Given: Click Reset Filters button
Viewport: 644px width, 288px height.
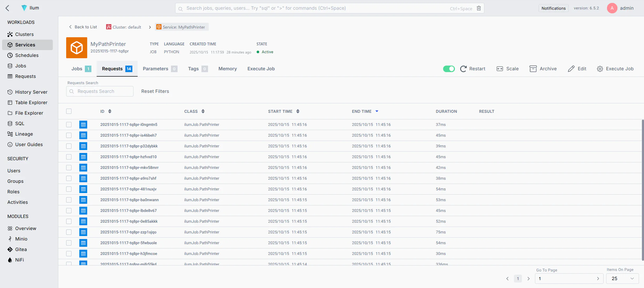Looking at the screenshot, I should click(x=155, y=91).
